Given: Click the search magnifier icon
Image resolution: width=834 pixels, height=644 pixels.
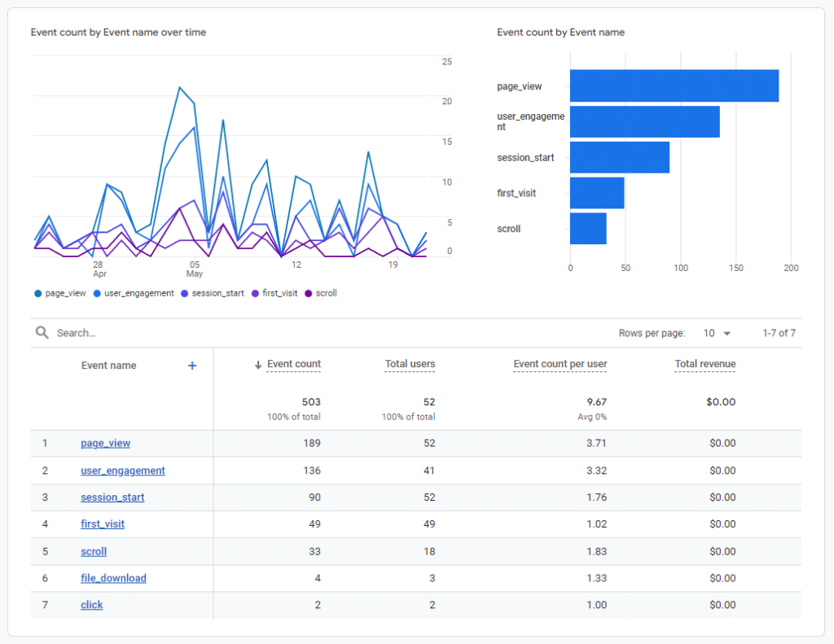Looking at the screenshot, I should 42,333.
